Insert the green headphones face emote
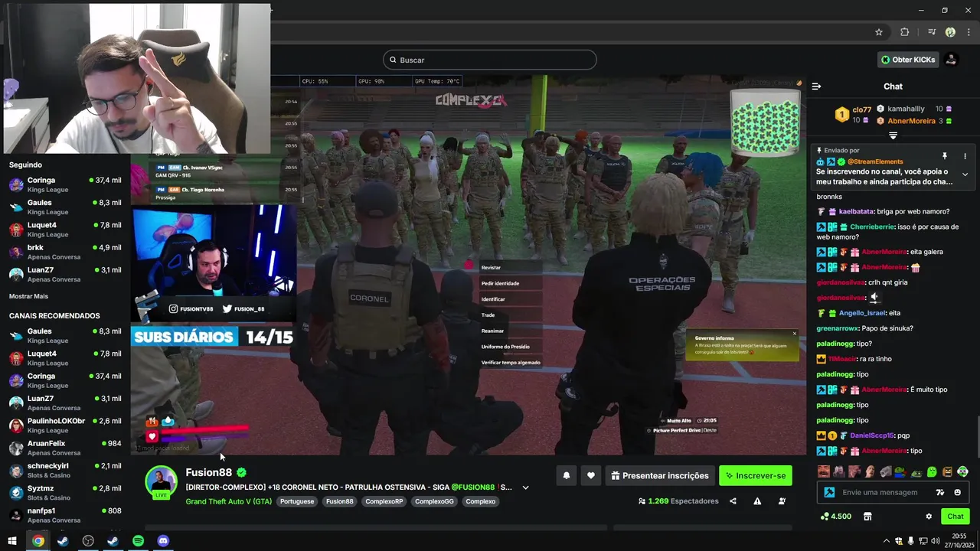The width and height of the screenshot is (980, 551). pyautogui.click(x=962, y=471)
